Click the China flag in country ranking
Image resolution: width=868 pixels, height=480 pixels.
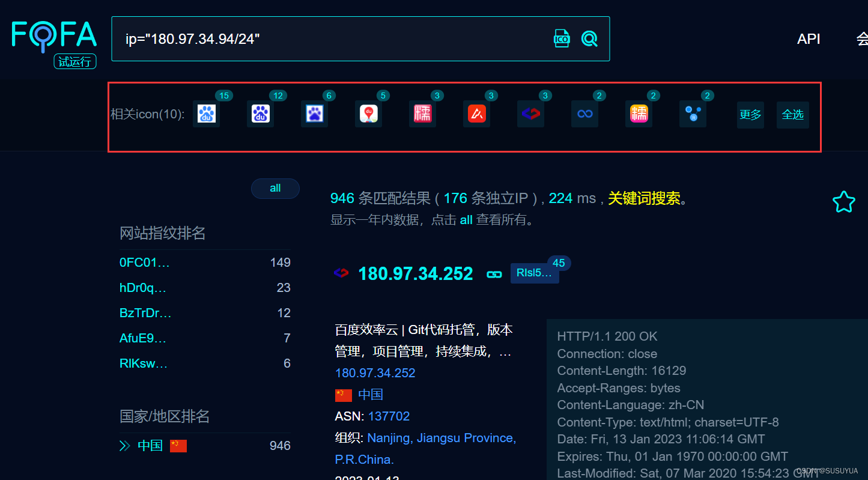click(178, 446)
